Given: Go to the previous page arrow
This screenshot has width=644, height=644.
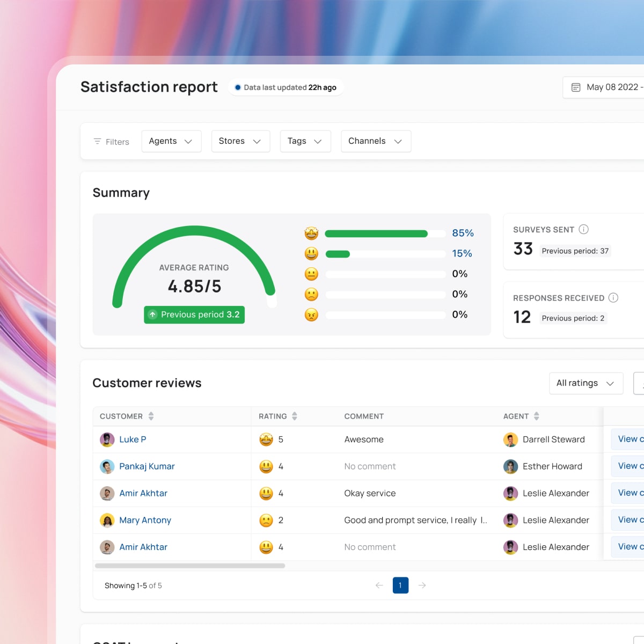Looking at the screenshot, I should click(379, 586).
